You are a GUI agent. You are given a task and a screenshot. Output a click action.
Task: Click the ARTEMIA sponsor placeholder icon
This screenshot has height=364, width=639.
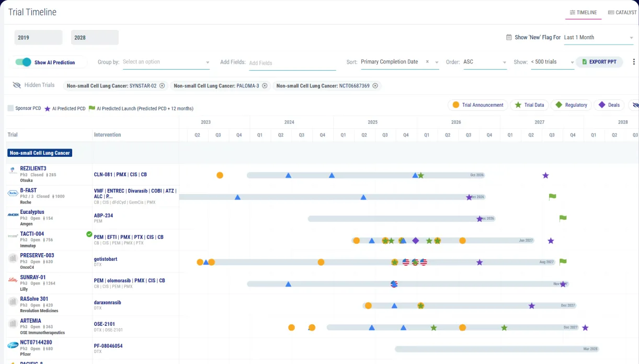tap(13, 323)
